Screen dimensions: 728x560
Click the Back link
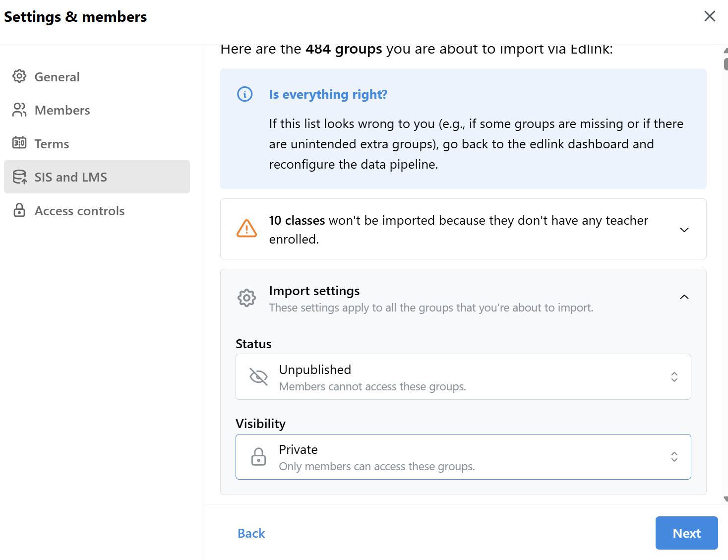click(x=251, y=533)
